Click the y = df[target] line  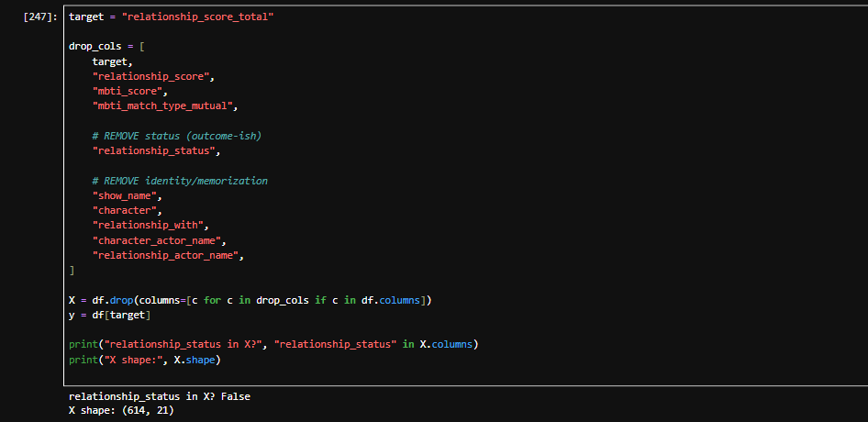[109, 315]
